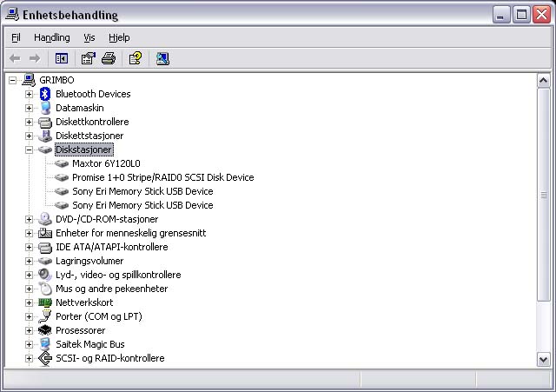The image size is (556, 392).
Task: Click the mouse icon for Mus og andre pekeenheter
Action: tap(45, 289)
